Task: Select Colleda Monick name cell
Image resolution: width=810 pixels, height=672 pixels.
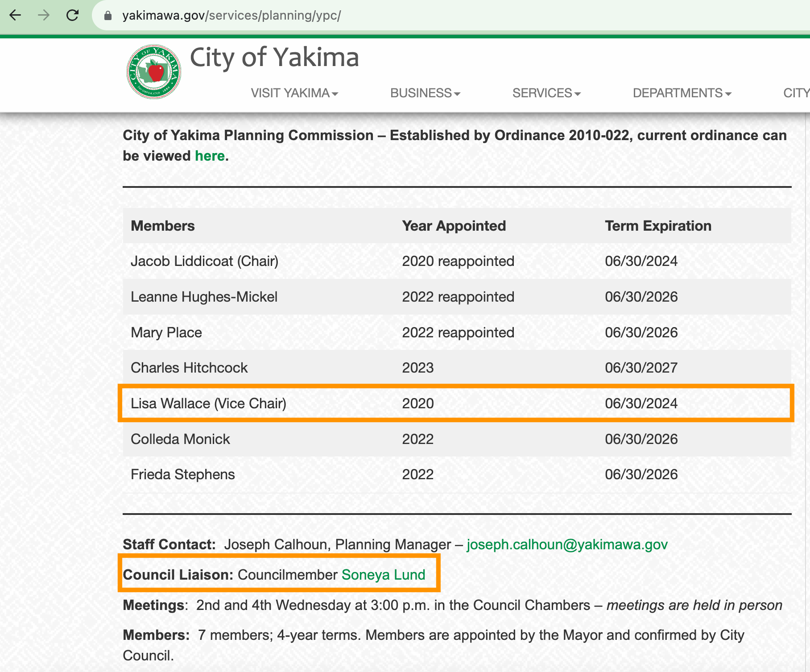Action: tap(180, 439)
